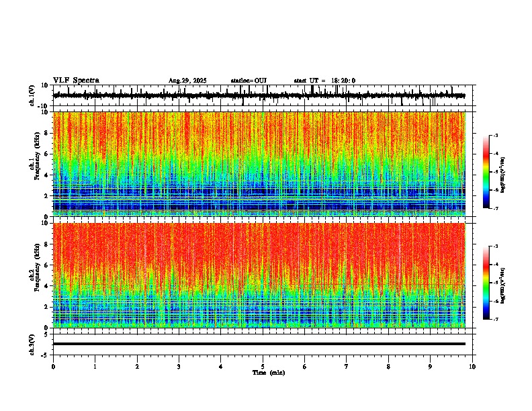Click the ch.2 color bar log(PSD) label
532x411 pixels.
pos(503,285)
